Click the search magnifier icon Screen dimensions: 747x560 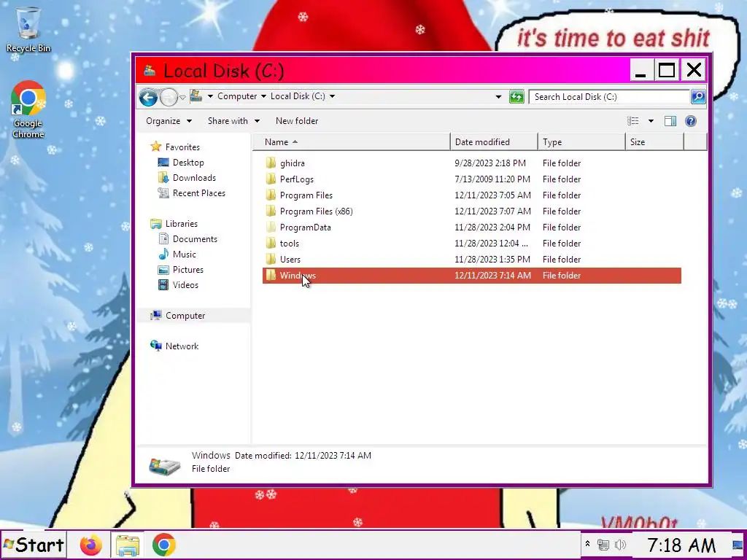tap(698, 97)
